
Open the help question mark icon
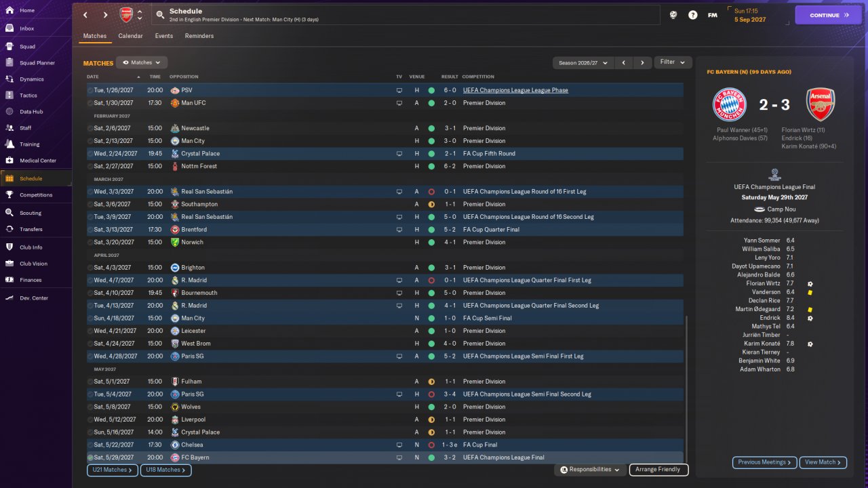coord(693,15)
